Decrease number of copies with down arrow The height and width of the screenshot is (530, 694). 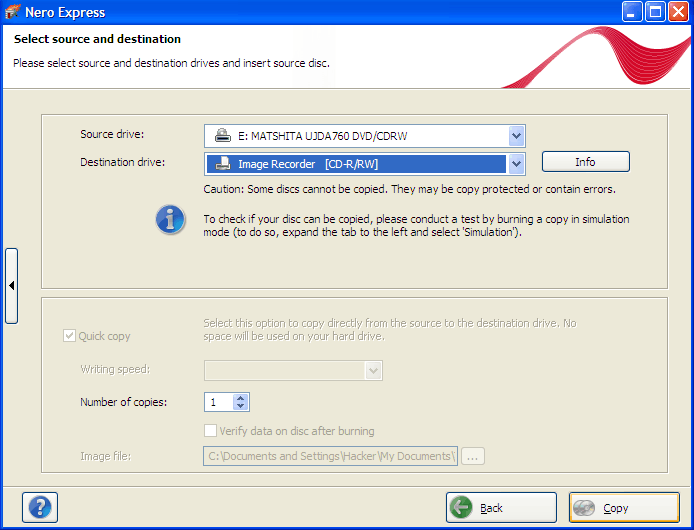(x=240, y=406)
